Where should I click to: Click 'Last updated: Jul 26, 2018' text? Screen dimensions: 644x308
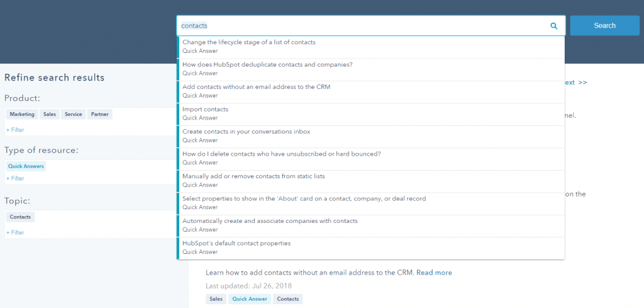click(x=249, y=286)
